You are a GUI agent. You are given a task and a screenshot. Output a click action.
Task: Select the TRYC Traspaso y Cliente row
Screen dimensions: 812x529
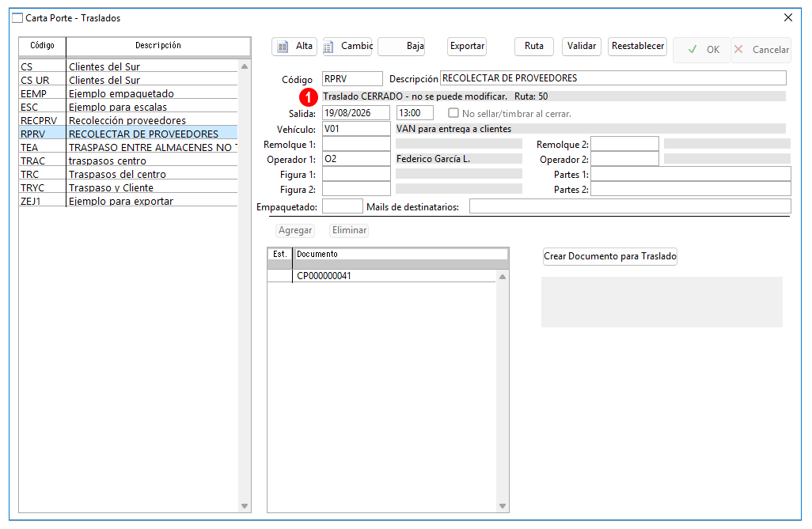point(128,187)
